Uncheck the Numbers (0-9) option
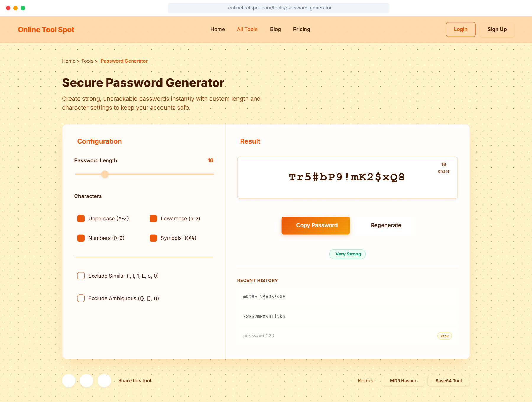The height and width of the screenshot is (402, 532). coord(81,238)
